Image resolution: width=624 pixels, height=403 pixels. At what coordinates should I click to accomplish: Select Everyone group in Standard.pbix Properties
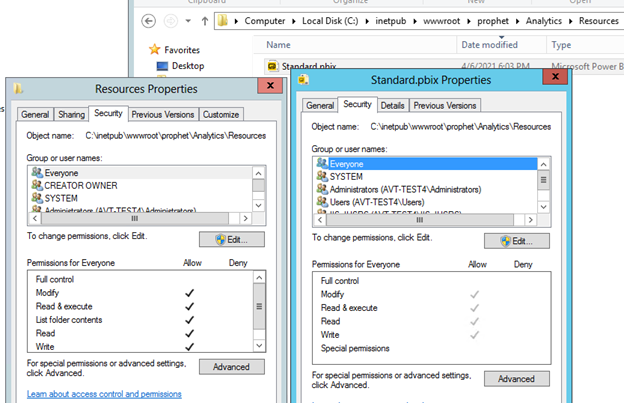tap(426, 164)
